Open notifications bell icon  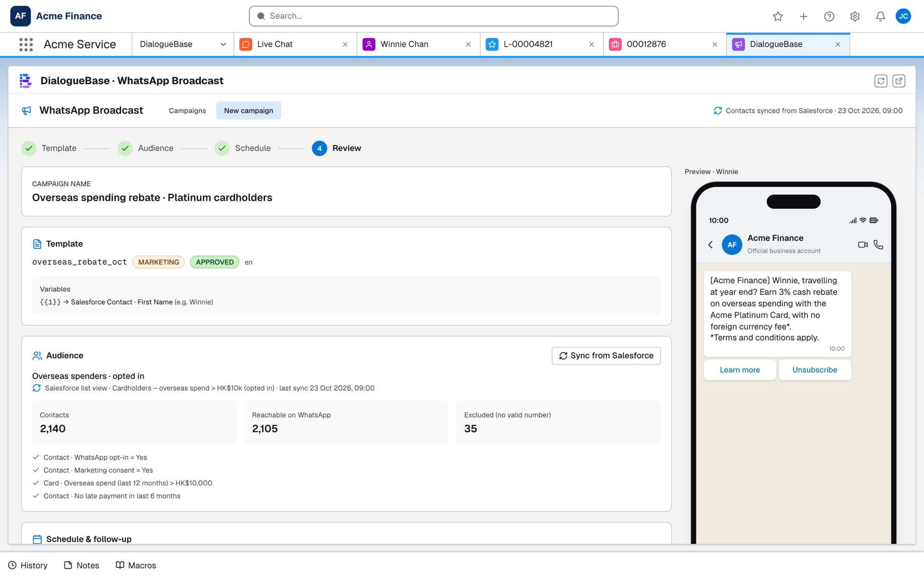point(880,16)
